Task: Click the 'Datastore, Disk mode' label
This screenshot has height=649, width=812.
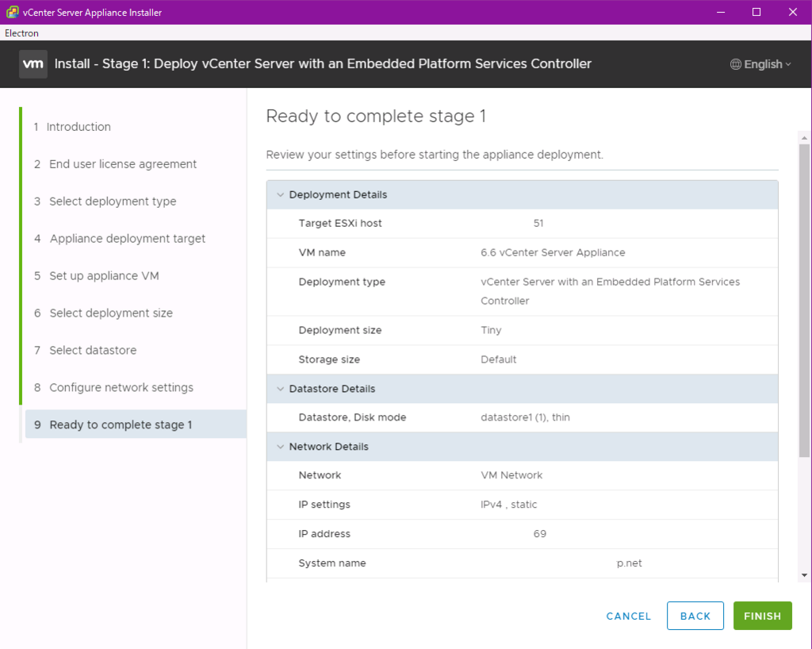Action: tap(352, 417)
